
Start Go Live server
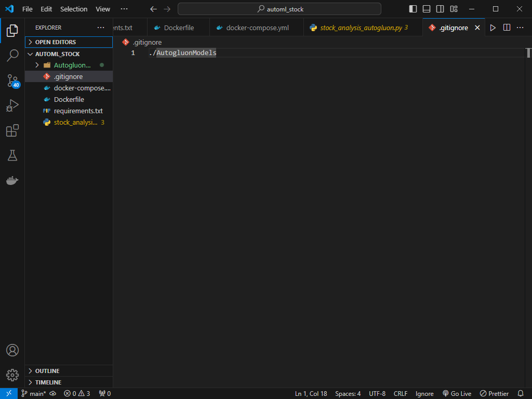click(457, 394)
